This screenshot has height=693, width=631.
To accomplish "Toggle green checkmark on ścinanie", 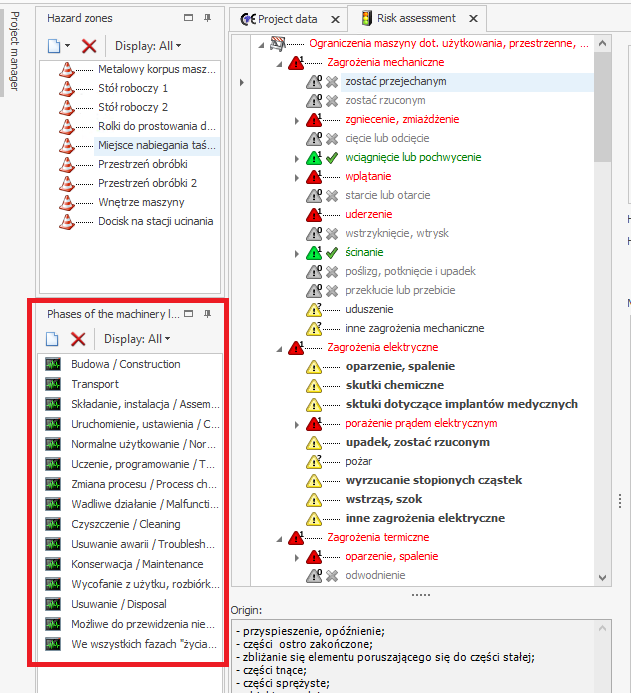I will tap(331, 252).
